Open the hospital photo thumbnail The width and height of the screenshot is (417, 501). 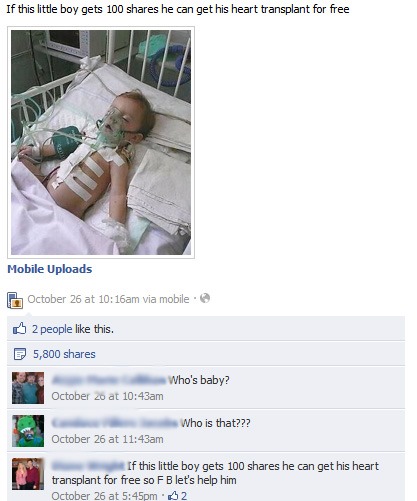pyautogui.click(x=101, y=142)
